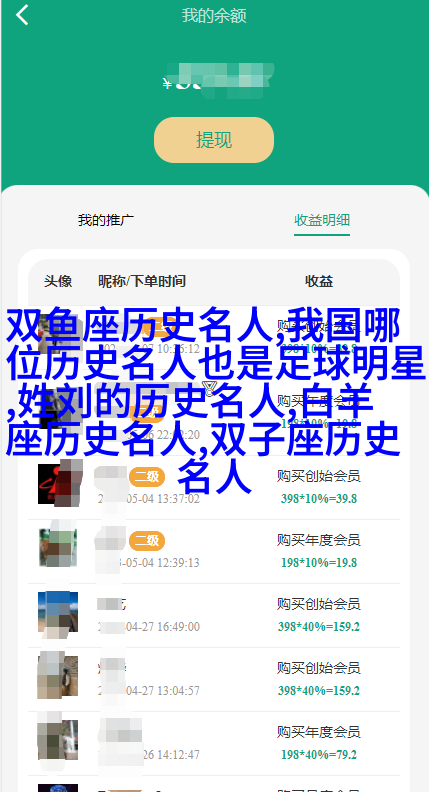Click the 头像 column header
The image size is (429, 792).
58,281
